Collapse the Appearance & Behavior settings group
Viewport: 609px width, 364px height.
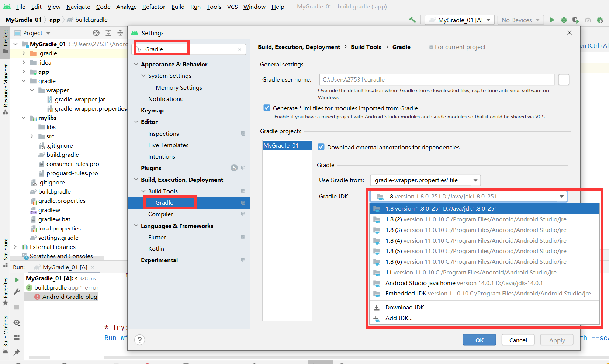coord(136,64)
